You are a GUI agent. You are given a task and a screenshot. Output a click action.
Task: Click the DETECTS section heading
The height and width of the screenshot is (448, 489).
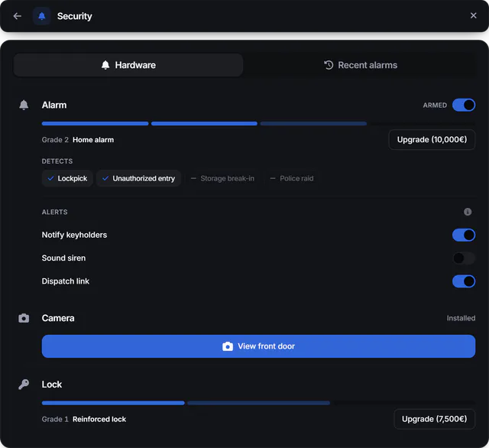point(57,161)
